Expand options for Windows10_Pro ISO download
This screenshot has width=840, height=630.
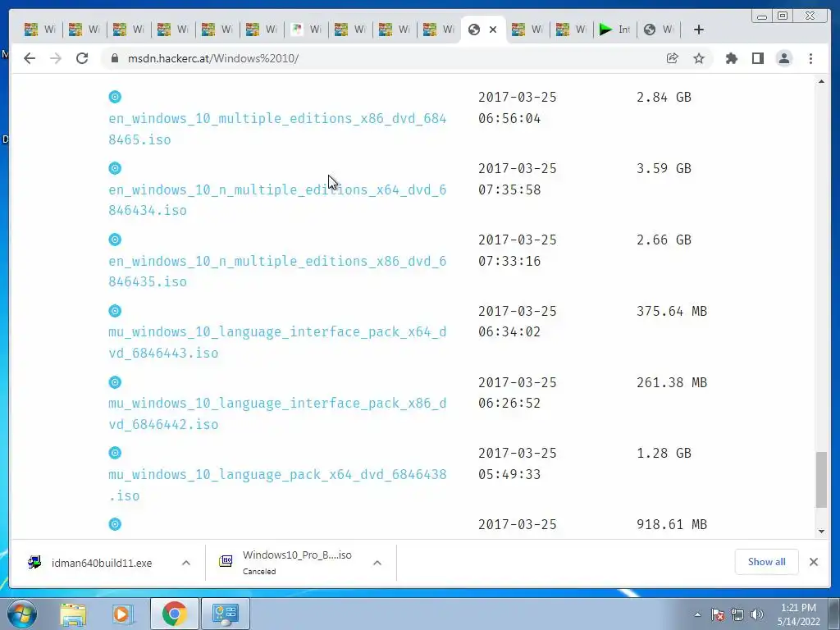pos(377,563)
